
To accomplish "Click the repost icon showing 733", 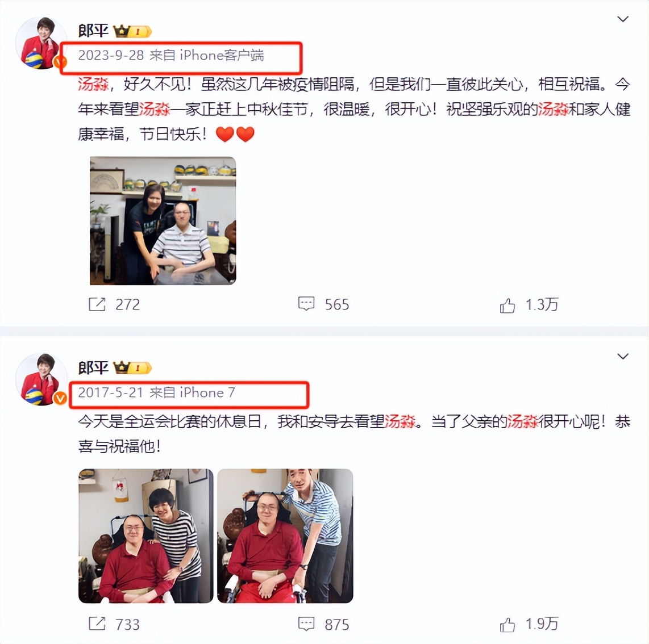I will click(97, 624).
